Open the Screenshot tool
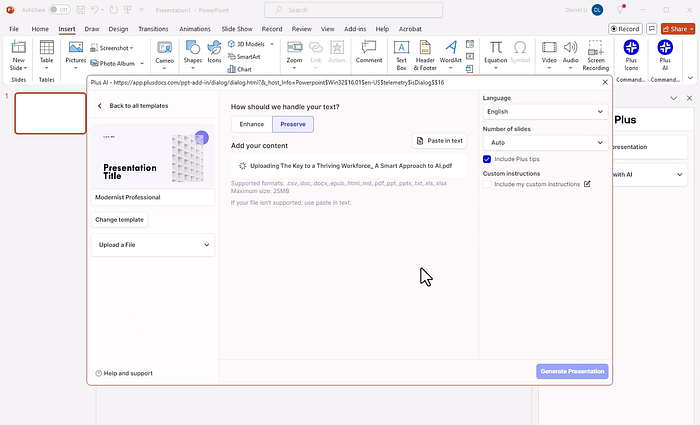Screen dimensions: 700x425 tap(110, 48)
